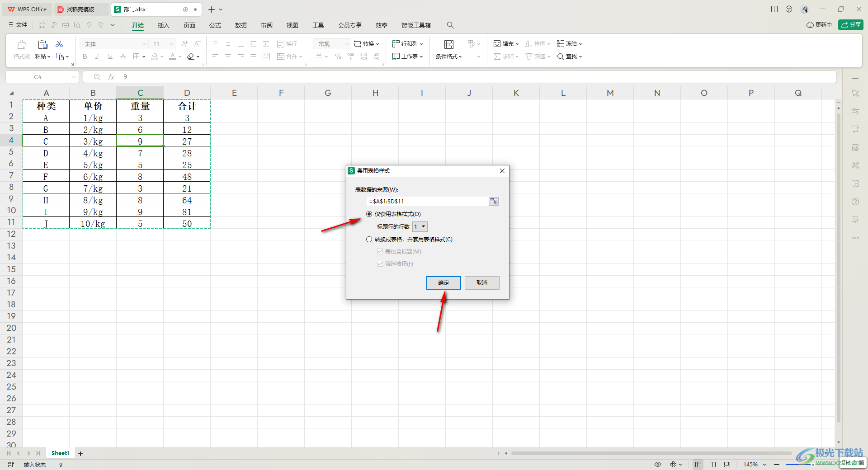
Task: Click the add new sheet plus icon
Action: (x=80, y=453)
